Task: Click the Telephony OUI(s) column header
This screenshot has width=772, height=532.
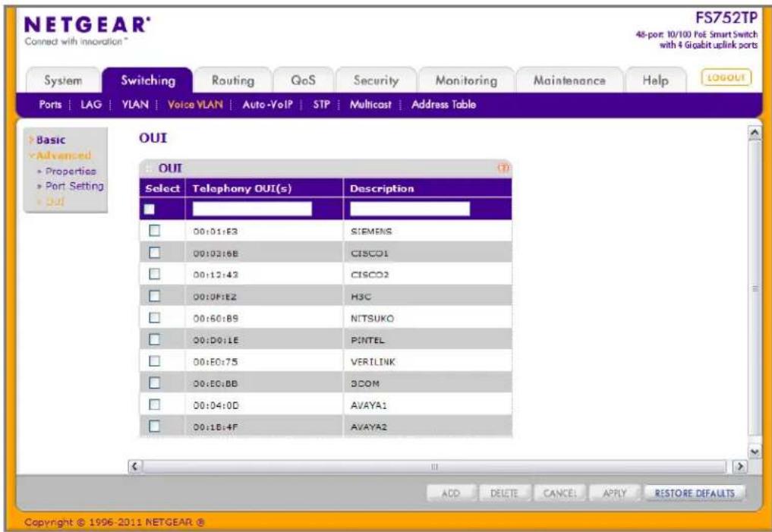Action: pyautogui.click(x=264, y=188)
